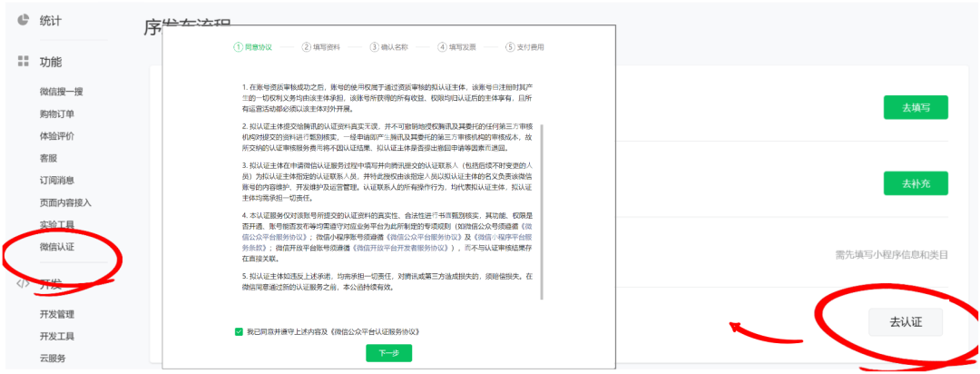980x374 pixels.
Task: Click the agreement dialog vertical scrollbar
Action: pos(542,212)
